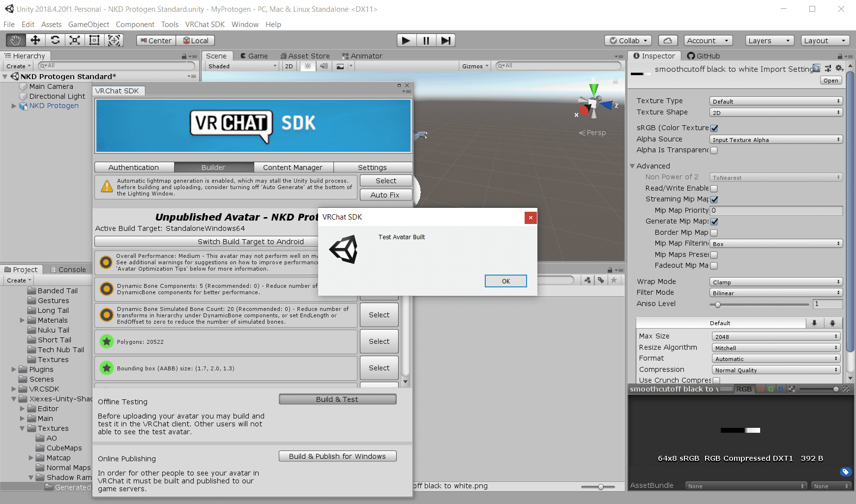
Task: Switch to the Game tab
Action: coord(254,56)
